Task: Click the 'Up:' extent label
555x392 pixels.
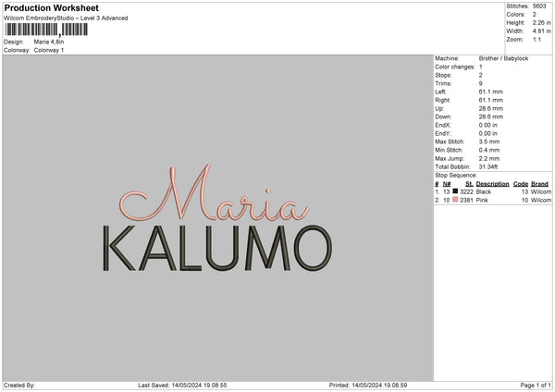Action: [x=439, y=108]
